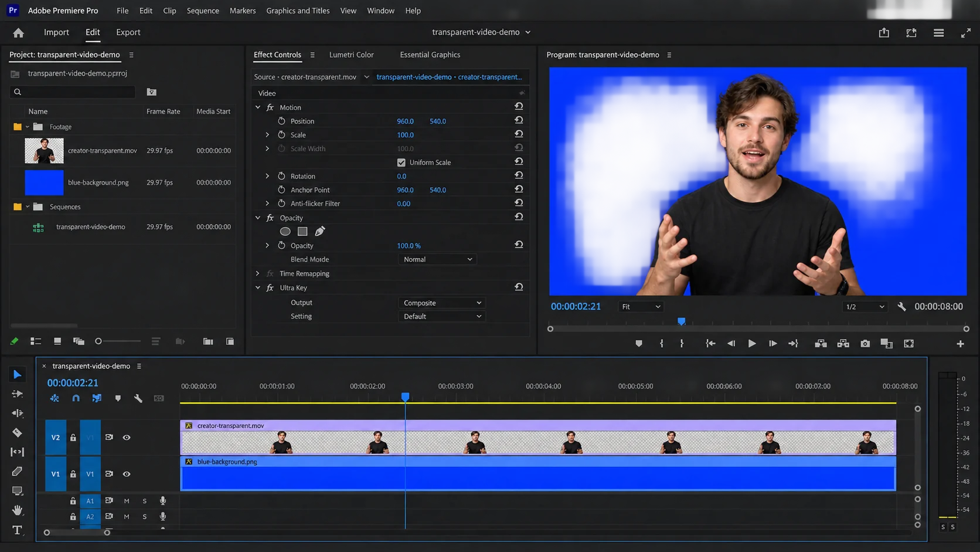Viewport: 980px width, 552px height.
Task: Play the sequence in Program monitor
Action: coord(751,343)
